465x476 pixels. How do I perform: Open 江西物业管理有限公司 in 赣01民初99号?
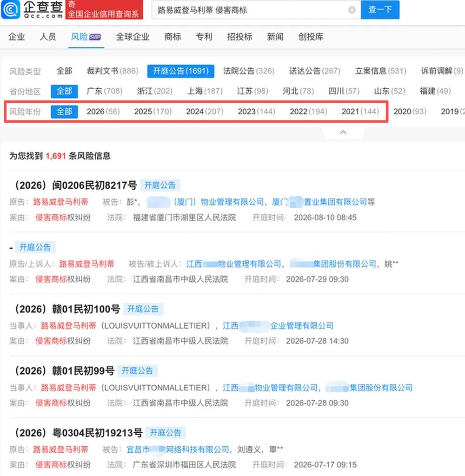click(x=270, y=388)
